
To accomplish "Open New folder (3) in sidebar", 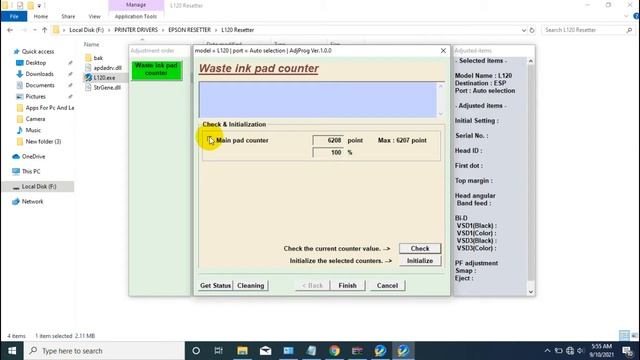I will pos(43,142).
